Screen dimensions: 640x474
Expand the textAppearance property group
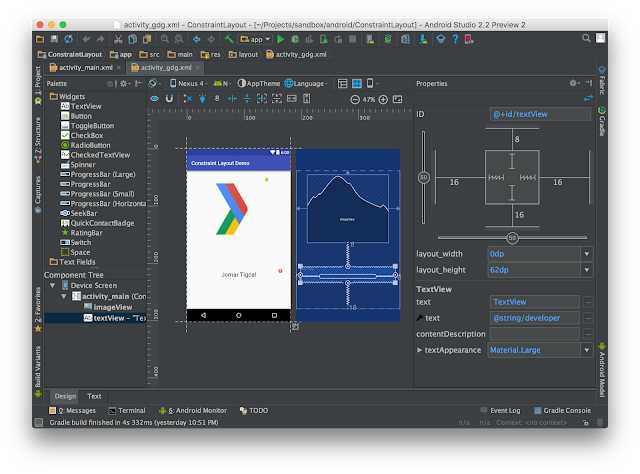point(420,350)
